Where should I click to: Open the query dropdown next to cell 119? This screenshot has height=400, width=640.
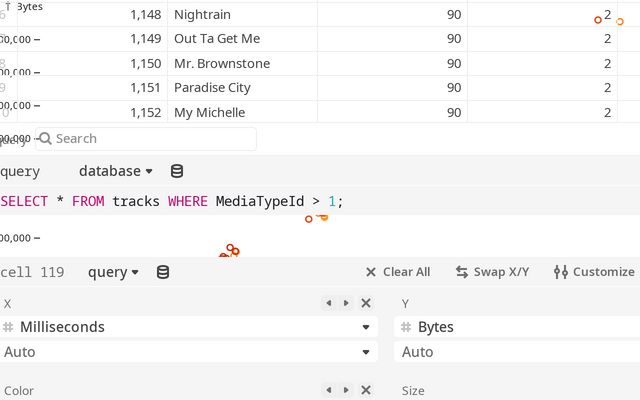tap(113, 272)
